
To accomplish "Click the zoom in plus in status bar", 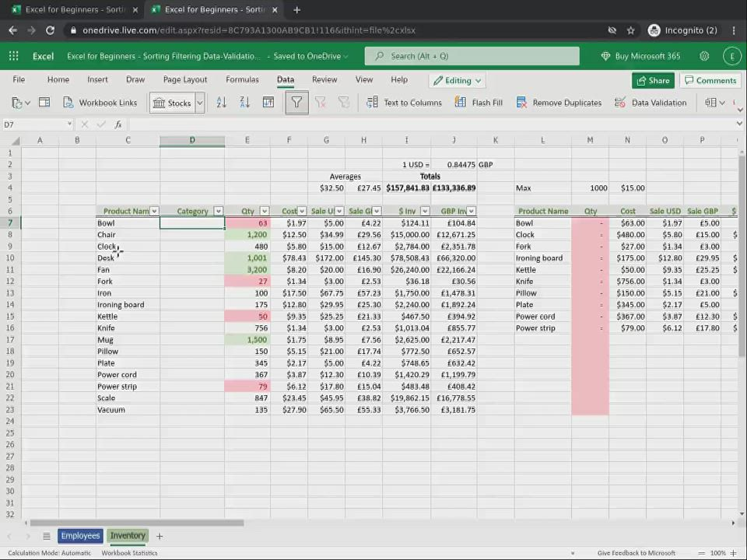I will pos(733,553).
